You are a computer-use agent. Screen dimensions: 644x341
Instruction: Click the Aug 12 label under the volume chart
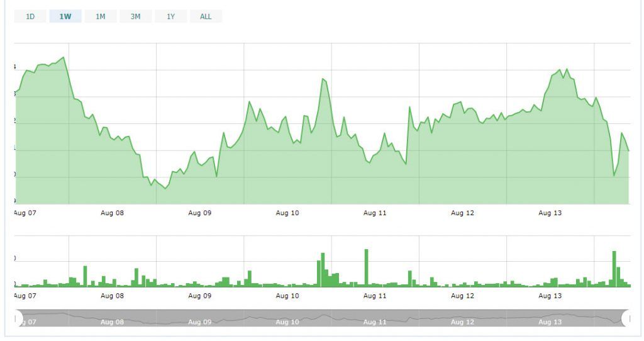[462, 296]
